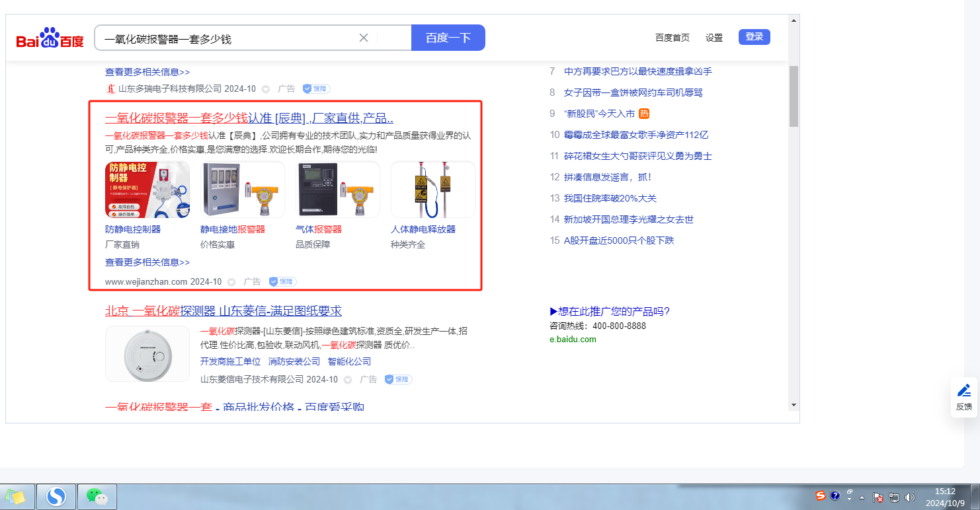The image size is (980, 510).
Task: Open hot search “新股民”今天入市
Action: click(599, 114)
